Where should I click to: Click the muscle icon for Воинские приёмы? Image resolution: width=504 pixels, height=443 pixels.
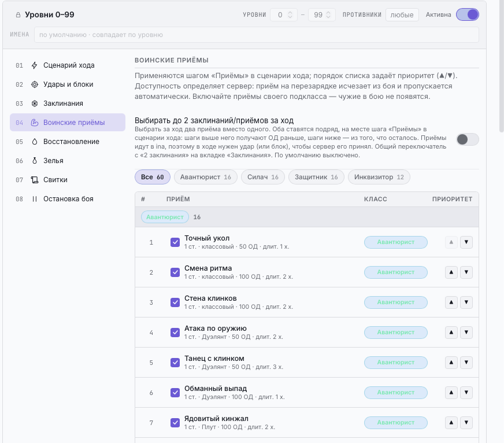(35, 123)
